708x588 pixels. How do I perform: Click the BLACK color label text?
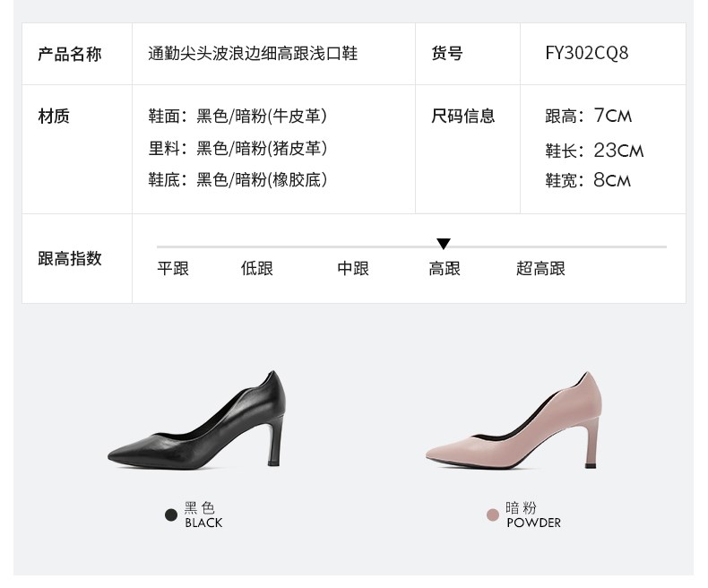tap(203, 523)
